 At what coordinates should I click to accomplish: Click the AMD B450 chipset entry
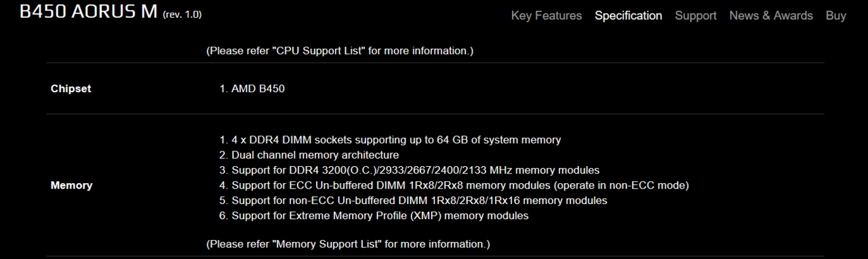coord(258,89)
